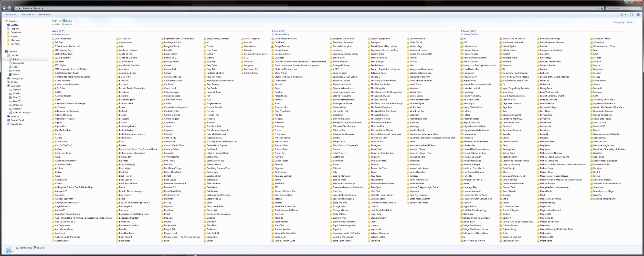Click the Favorites star heading
644x256 pixels.
(x=11, y=21)
